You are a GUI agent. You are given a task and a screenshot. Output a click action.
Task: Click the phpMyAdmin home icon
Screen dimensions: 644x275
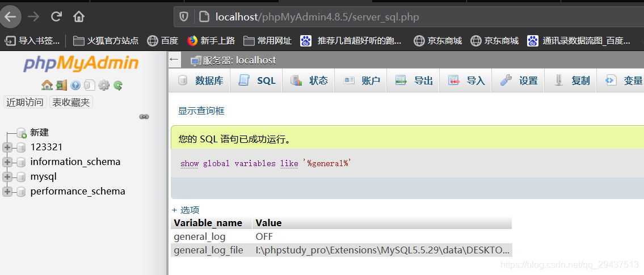47,85
